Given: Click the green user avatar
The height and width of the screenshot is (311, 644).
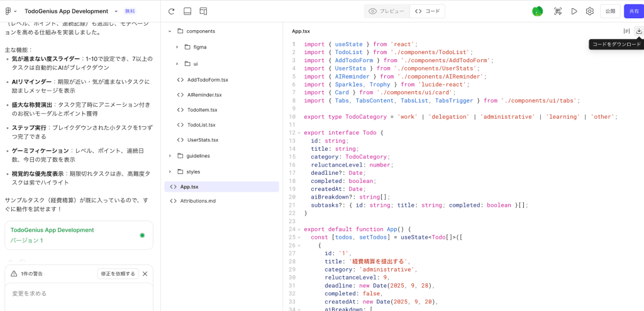Looking at the screenshot, I should [537, 11].
